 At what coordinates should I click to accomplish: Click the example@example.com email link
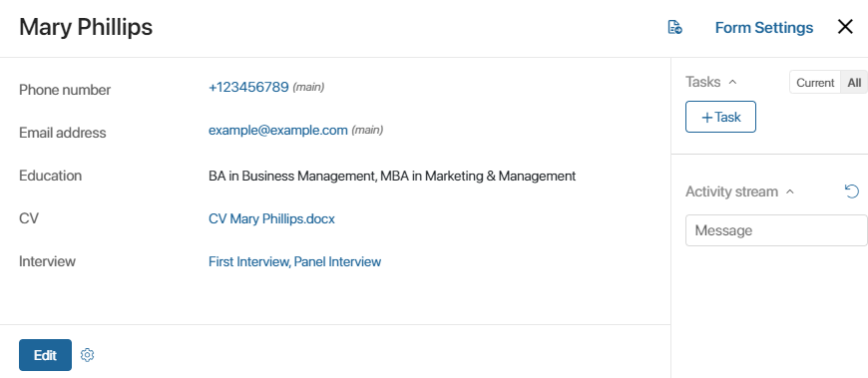[x=278, y=130]
